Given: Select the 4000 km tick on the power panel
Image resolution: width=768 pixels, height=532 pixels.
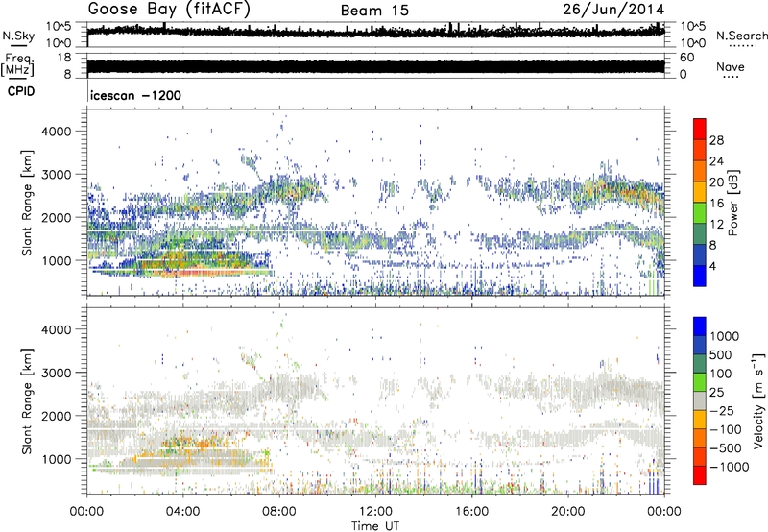Looking at the screenshot, I should click(x=56, y=132).
